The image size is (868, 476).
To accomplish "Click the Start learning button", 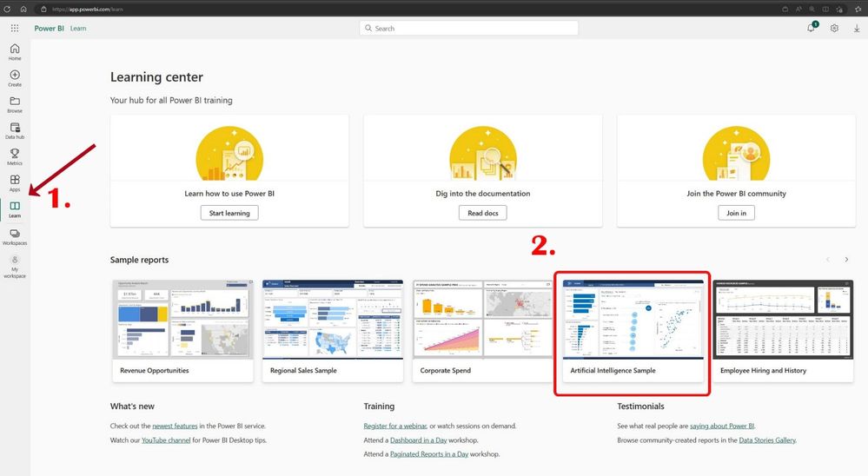I will pos(229,213).
